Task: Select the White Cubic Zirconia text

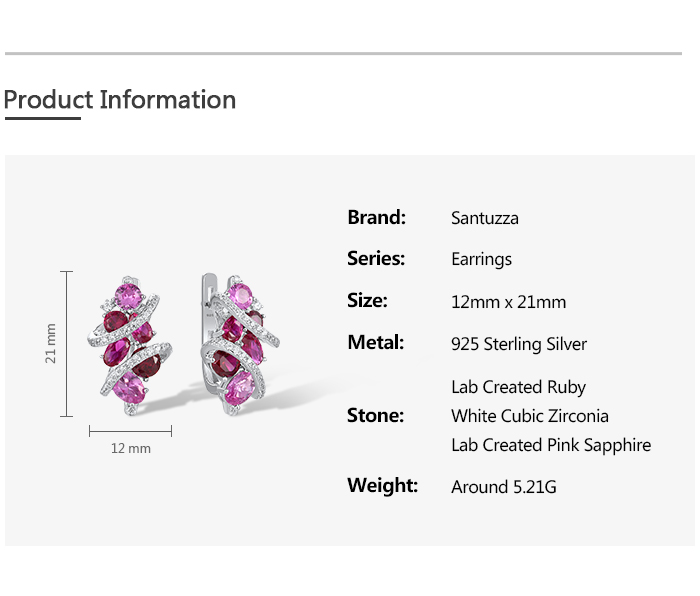Action: click(530, 416)
